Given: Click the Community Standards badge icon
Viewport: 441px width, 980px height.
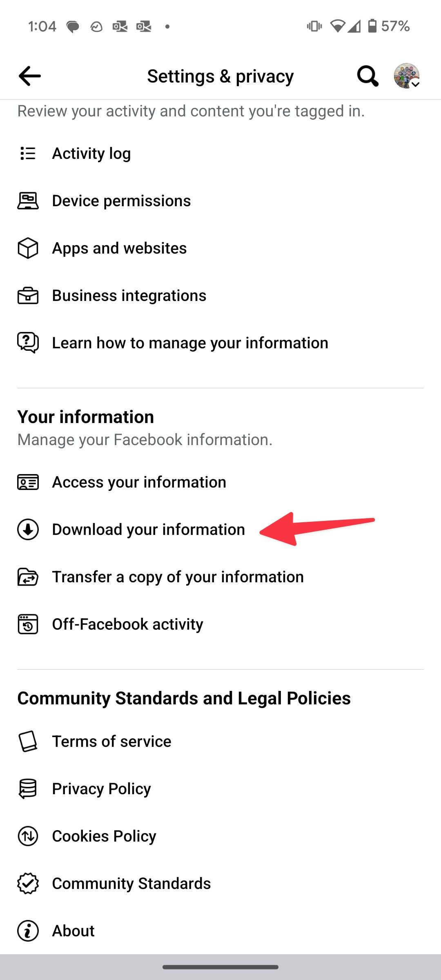Looking at the screenshot, I should [x=27, y=884].
